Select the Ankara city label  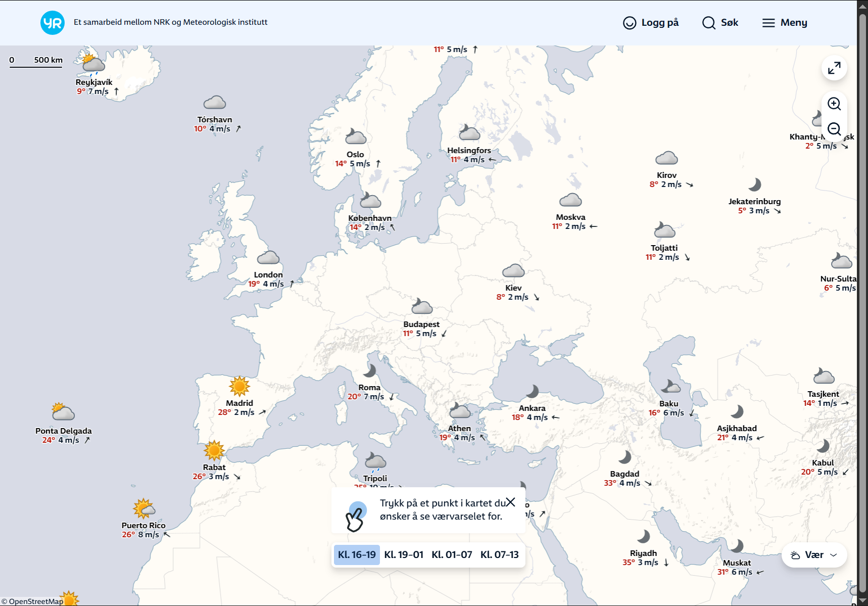[x=532, y=408]
